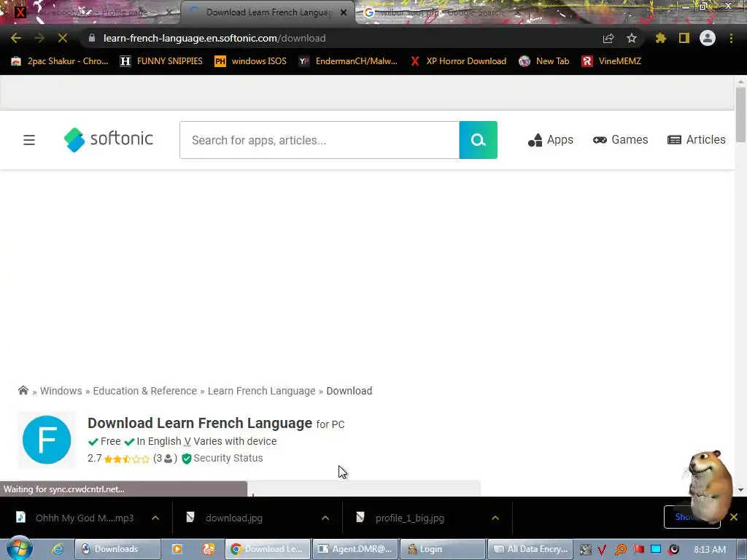Open the Games menu on Softonic

pyautogui.click(x=620, y=139)
